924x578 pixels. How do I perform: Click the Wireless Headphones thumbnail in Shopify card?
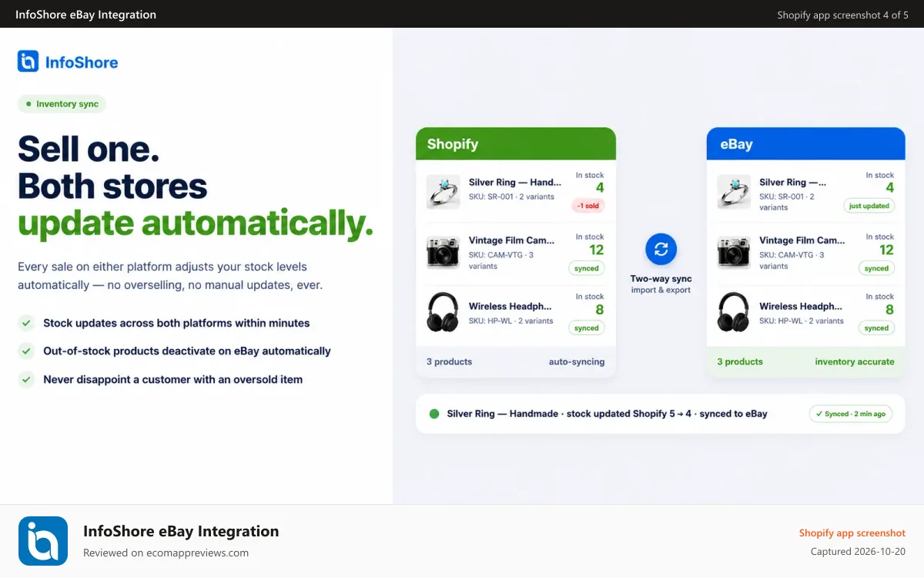click(443, 311)
